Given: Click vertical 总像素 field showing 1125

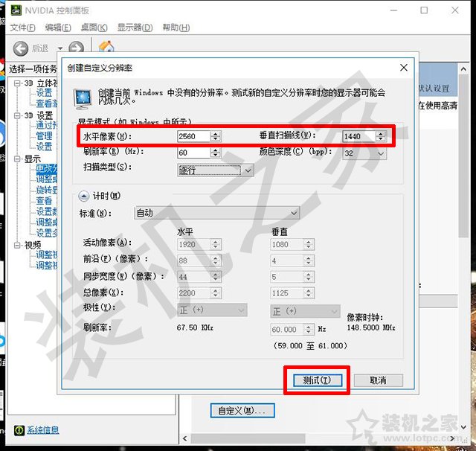Looking at the screenshot, I should [x=286, y=293].
